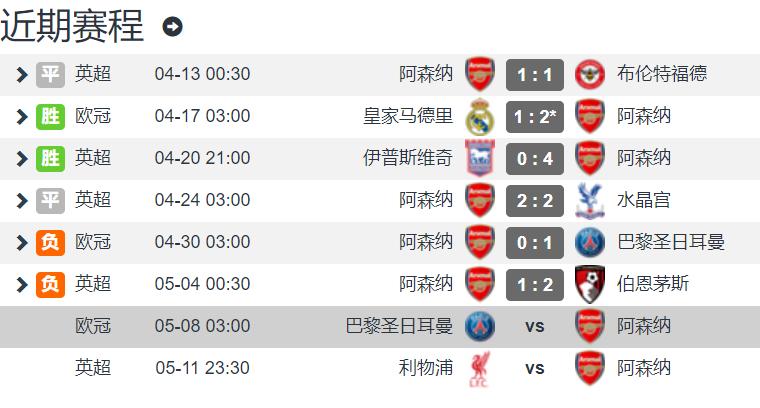Click the Brentford club crest
The height and width of the screenshot is (408, 760).
pos(589,75)
